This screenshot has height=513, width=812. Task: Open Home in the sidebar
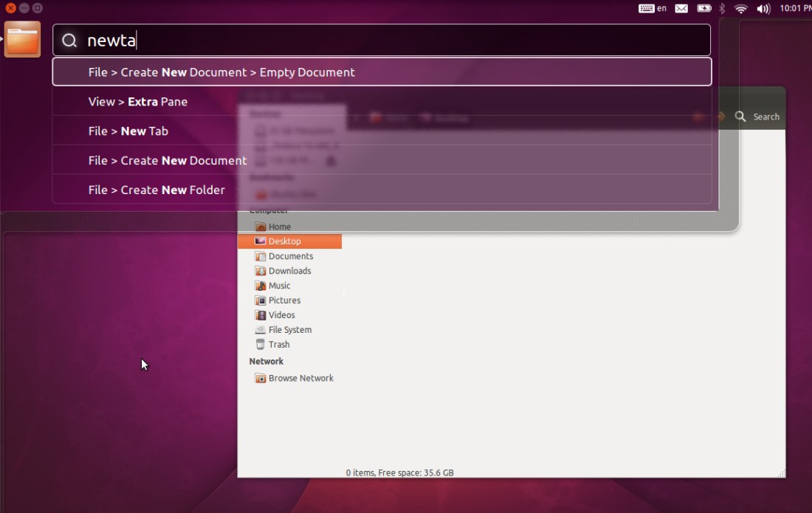(279, 227)
